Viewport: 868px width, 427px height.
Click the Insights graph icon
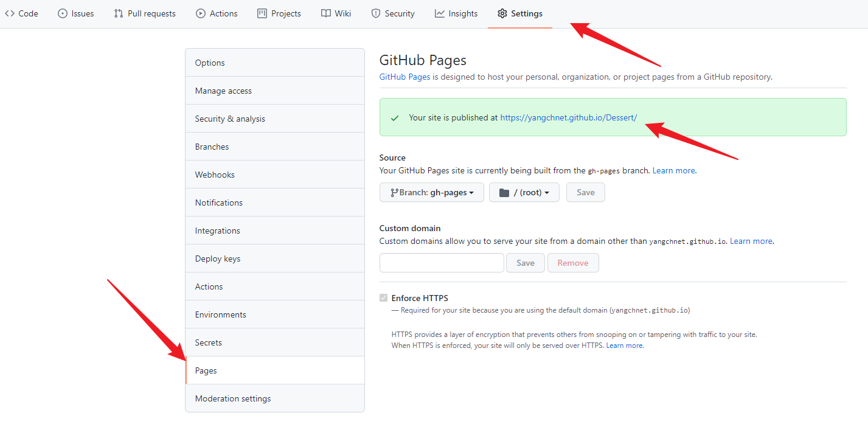[x=440, y=13]
